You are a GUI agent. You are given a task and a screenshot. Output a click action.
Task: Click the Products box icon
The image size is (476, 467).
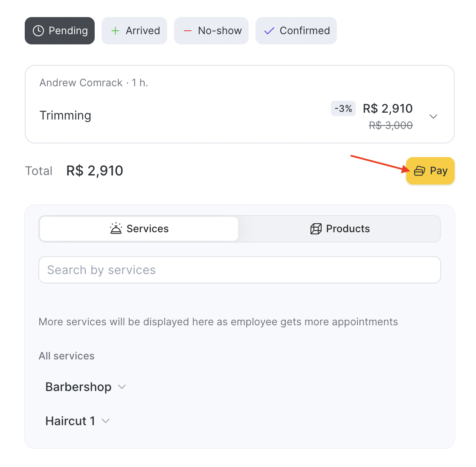[316, 229]
